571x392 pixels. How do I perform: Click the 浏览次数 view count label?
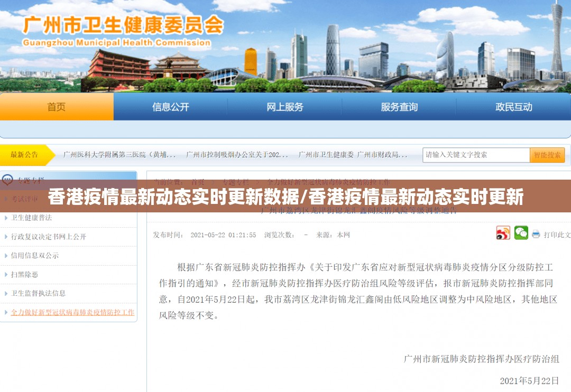click(x=279, y=235)
